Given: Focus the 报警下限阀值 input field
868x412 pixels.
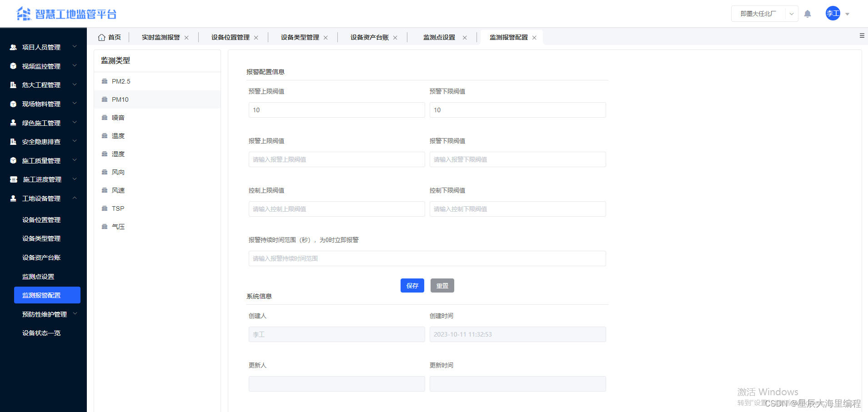Looking at the screenshot, I should (518, 159).
